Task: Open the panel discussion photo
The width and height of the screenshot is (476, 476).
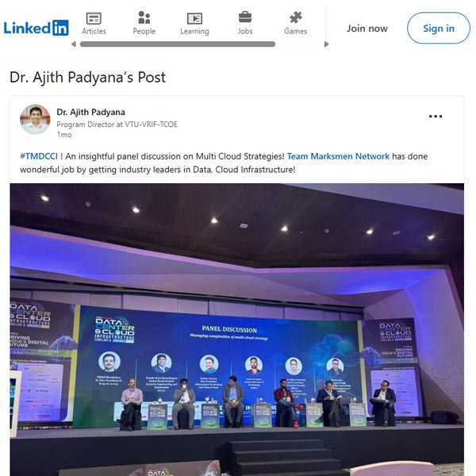Action: coord(236,329)
